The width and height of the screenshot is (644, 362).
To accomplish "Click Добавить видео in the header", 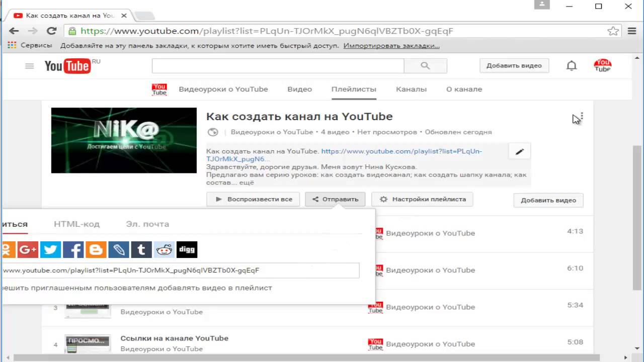I will (514, 66).
